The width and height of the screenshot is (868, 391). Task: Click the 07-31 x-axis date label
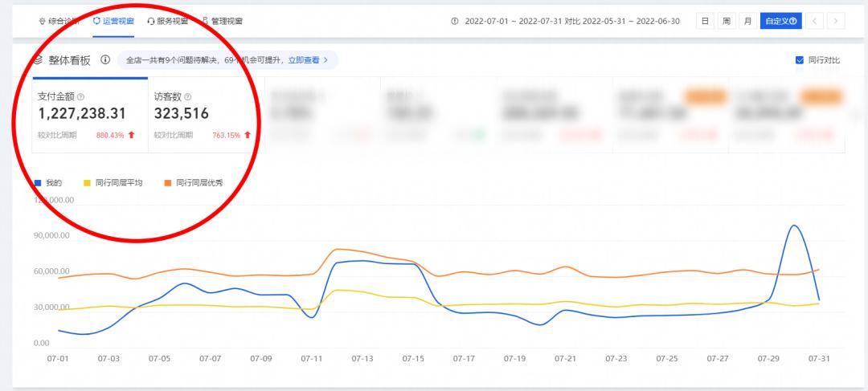(819, 358)
